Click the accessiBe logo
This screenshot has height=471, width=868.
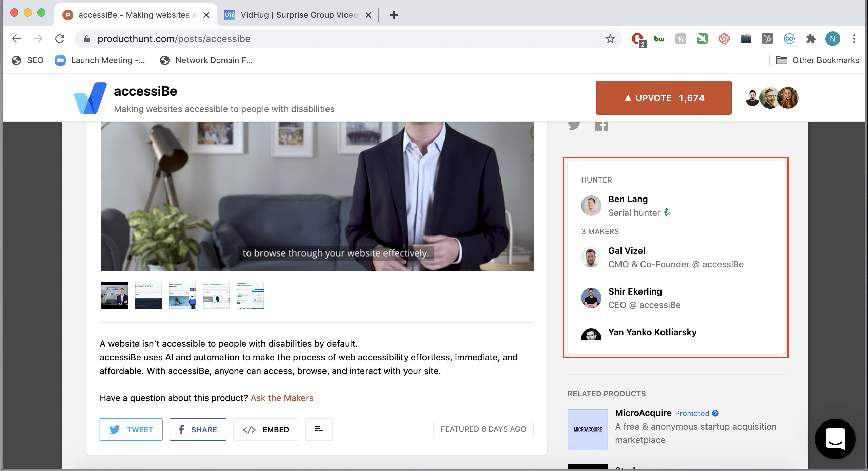pos(90,98)
